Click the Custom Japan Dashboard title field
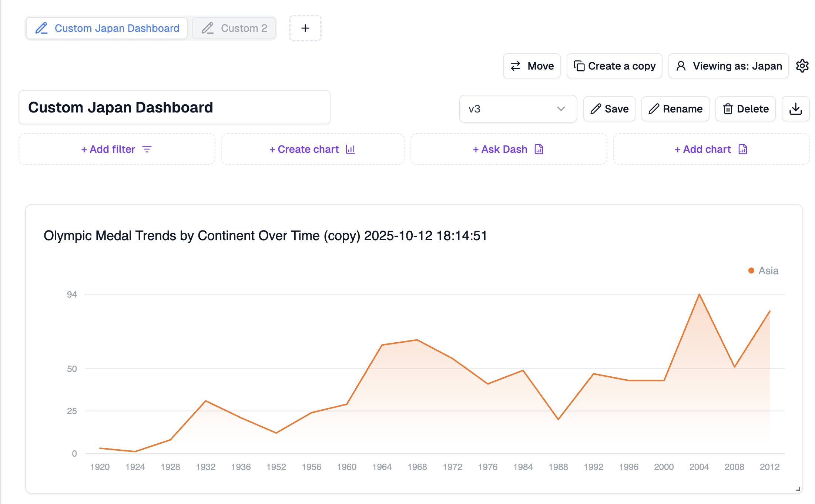Image resolution: width=815 pixels, height=504 pixels. pyautogui.click(x=174, y=107)
